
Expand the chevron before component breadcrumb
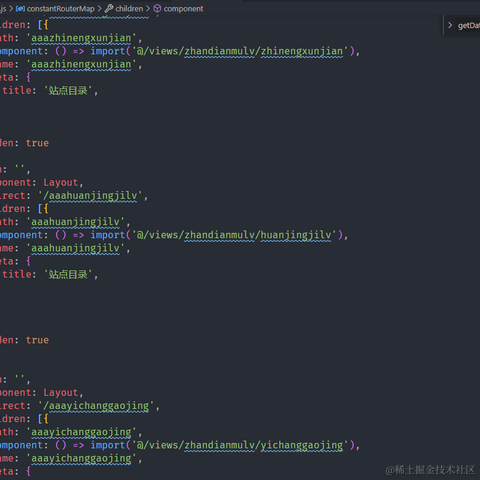click(x=148, y=9)
